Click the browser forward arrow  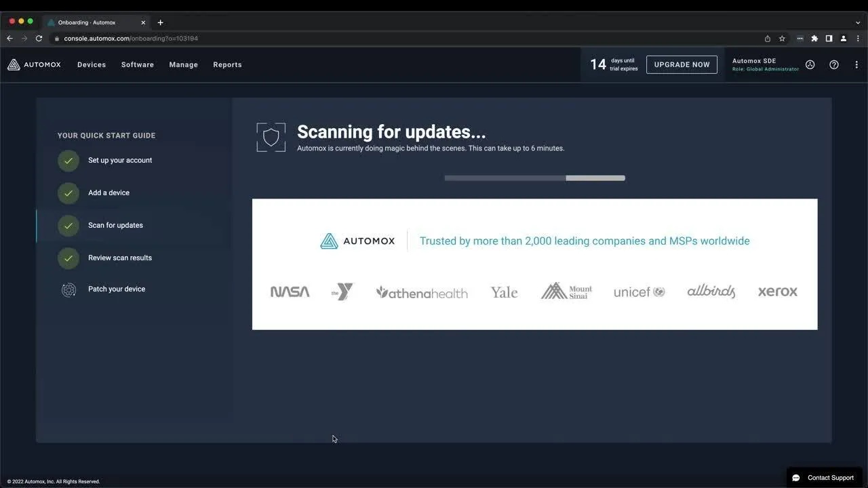point(24,39)
